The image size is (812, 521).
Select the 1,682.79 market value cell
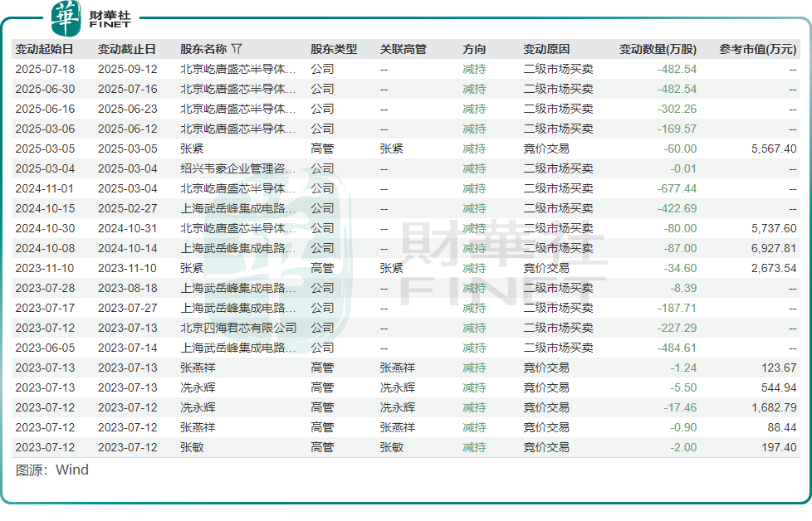tap(771, 407)
